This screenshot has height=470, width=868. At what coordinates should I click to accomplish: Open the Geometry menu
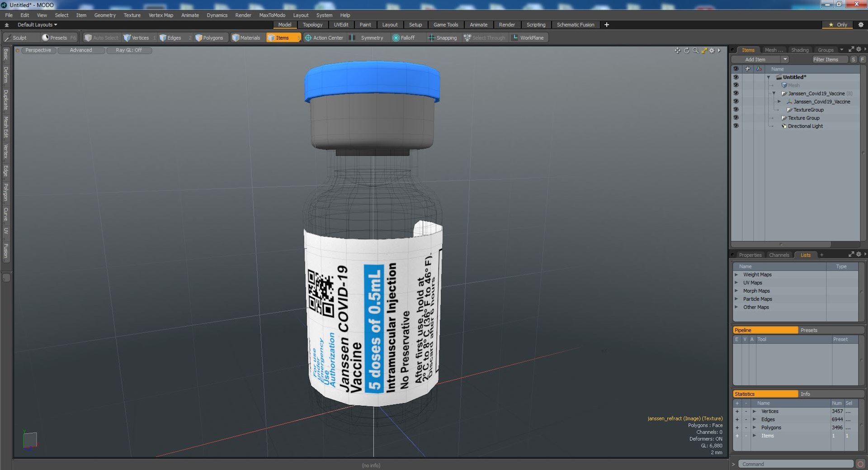105,15
